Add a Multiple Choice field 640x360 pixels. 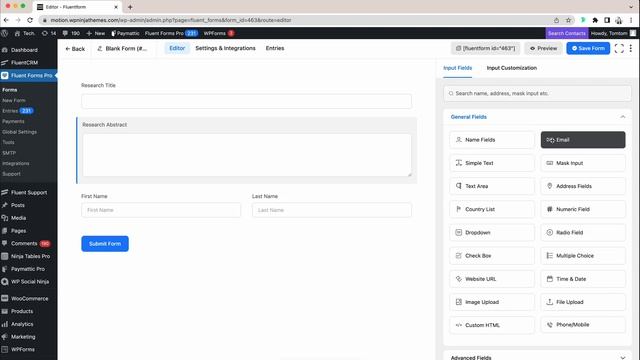[x=583, y=256]
